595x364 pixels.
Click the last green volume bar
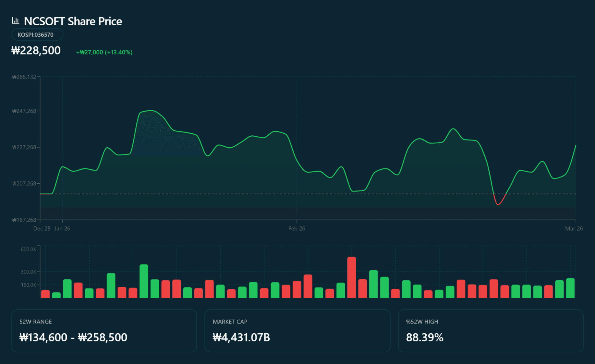[570, 288]
